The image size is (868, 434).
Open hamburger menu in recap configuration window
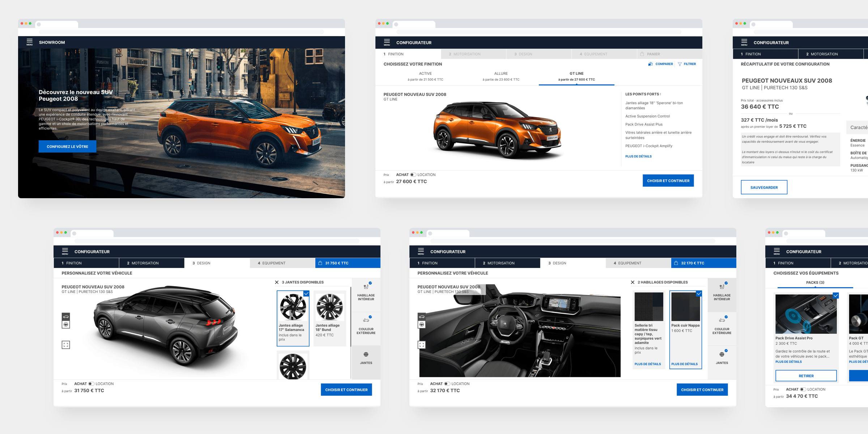click(x=744, y=42)
